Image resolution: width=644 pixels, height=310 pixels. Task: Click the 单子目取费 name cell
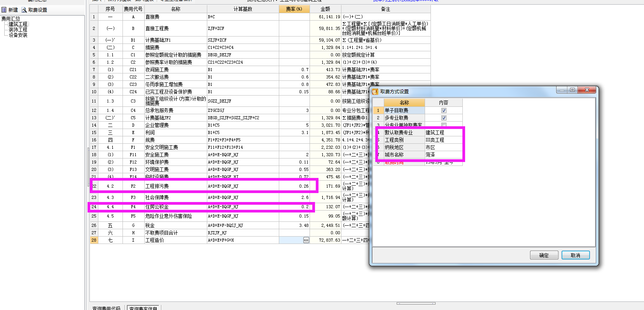[x=404, y=110]
